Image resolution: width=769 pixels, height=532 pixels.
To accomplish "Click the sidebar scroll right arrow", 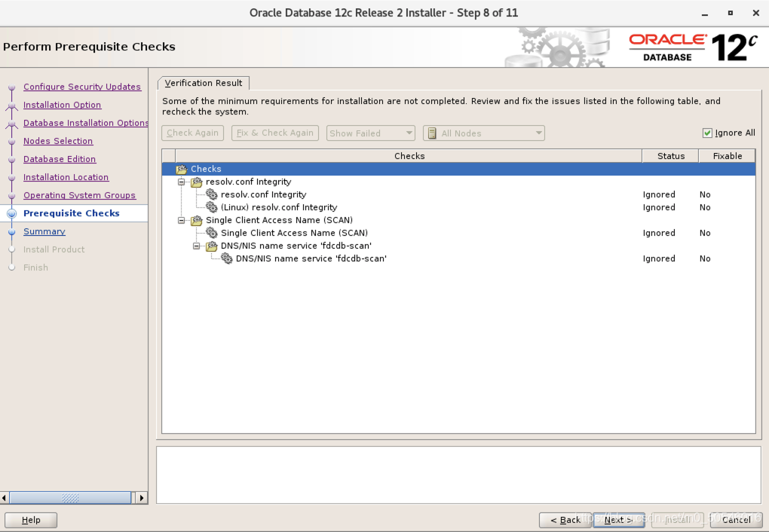I will [x=141, y=498].
